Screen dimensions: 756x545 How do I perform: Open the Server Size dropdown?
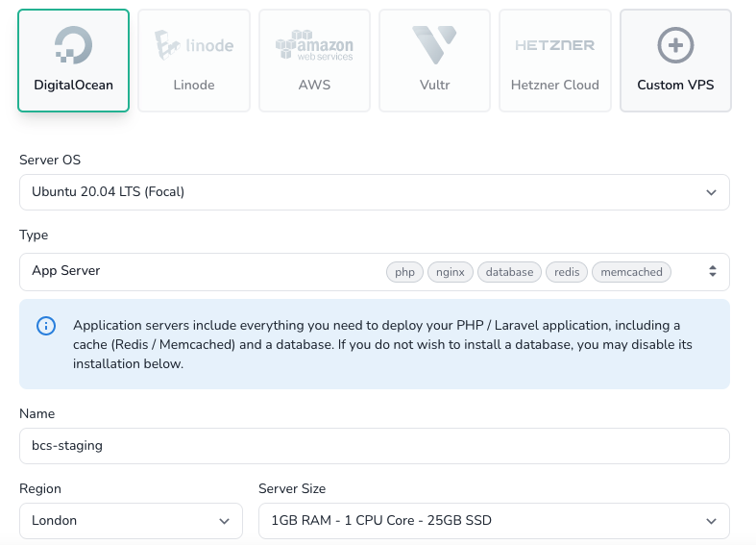point(494,521)
